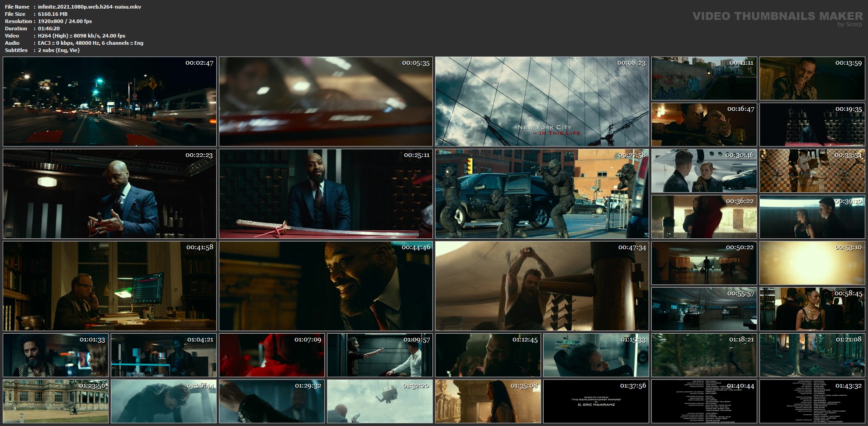
Task: Click the katana frame at 00:25:11
Action: (x=326, y=194)
